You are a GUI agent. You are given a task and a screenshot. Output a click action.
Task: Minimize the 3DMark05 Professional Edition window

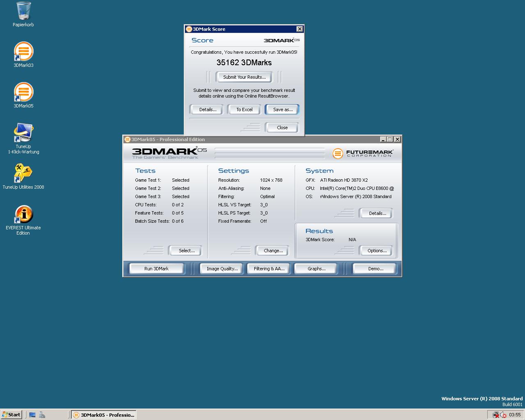[x=383, y=139]
